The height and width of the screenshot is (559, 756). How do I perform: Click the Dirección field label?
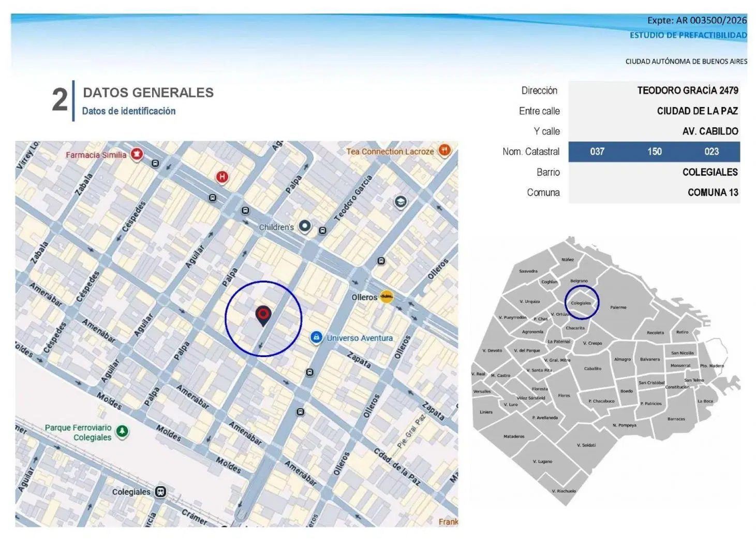[539, 91]
